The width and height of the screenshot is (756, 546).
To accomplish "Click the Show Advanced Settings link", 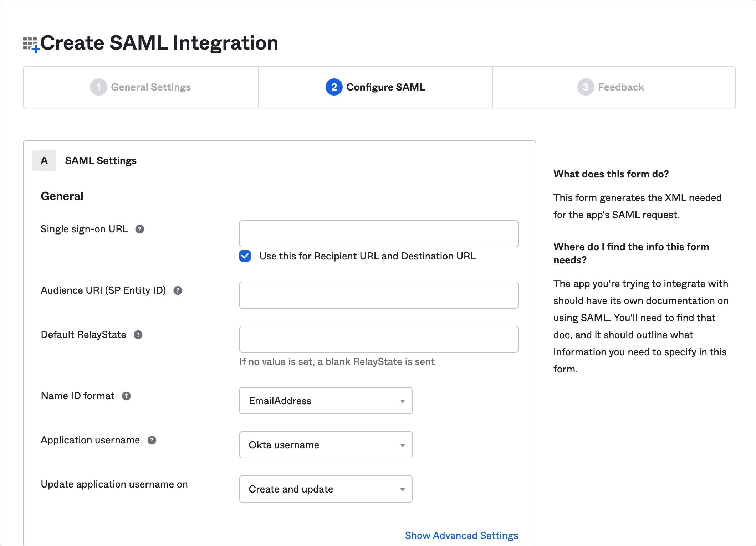I will point(461,535).
